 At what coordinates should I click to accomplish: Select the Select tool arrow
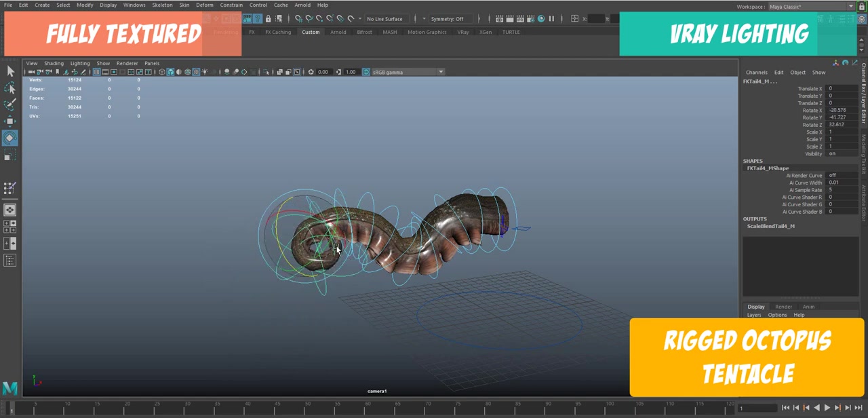click(9, 71)
